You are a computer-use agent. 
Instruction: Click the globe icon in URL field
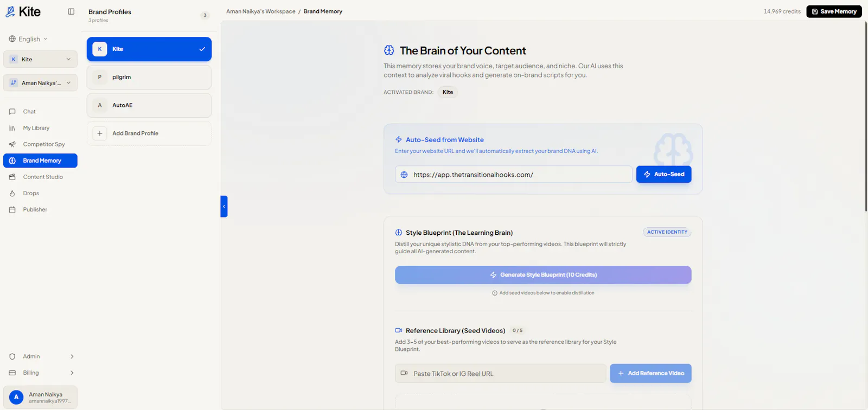click(x=404, y=175)
